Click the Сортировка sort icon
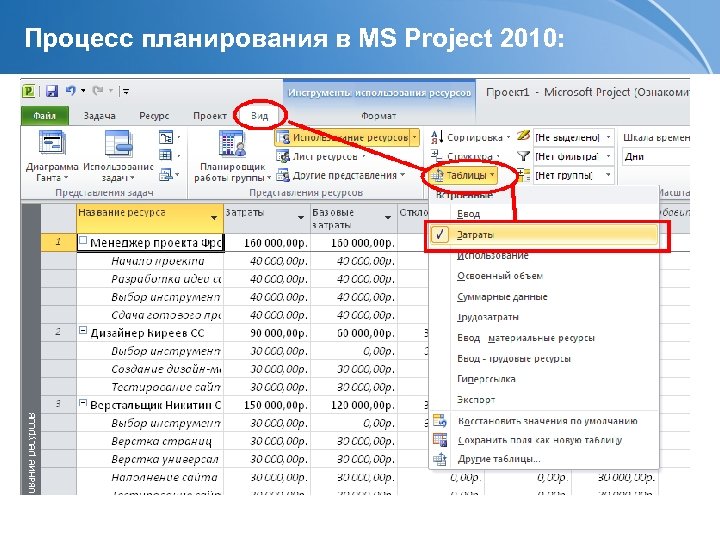The image size is (720, 540). pos(437,136)
